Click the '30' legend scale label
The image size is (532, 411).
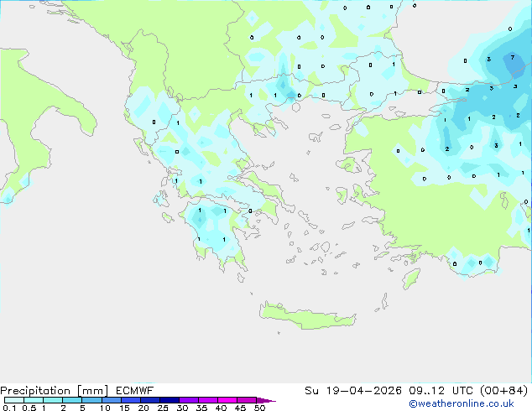click(182, 408)
